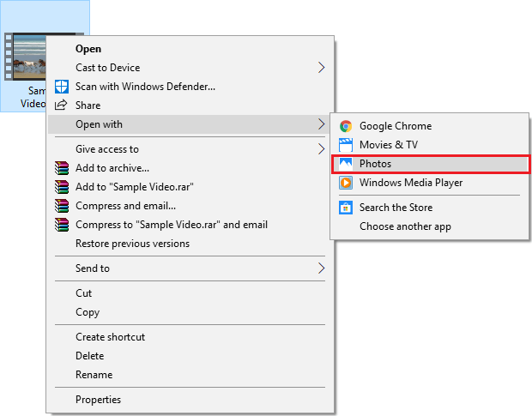The height and width of the screenshot is (416, 532).
Task: Choose Cut from the context menu
Action: pyautogui.click(x=190, y=293)
